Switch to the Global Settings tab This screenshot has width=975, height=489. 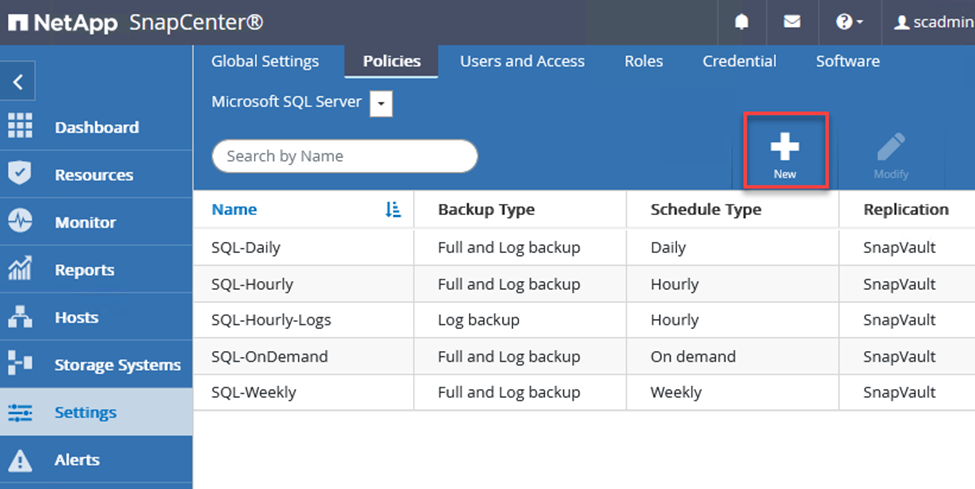point(265,61)
